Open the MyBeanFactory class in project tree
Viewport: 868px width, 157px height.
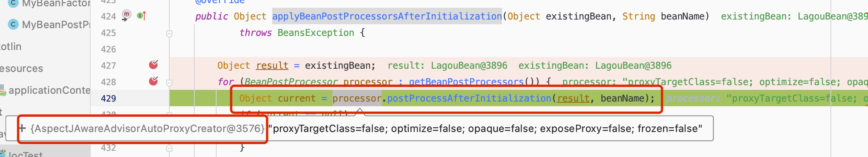pos(56,4)
